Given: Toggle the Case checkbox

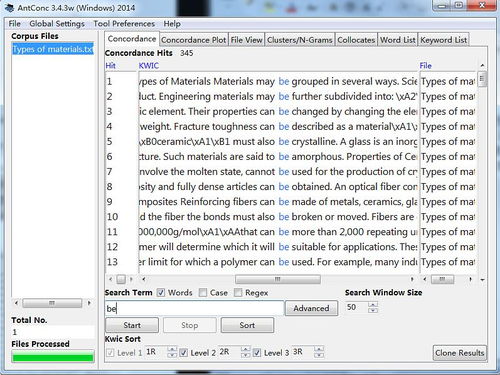Looking at the screenshot, I should (203, 293).
